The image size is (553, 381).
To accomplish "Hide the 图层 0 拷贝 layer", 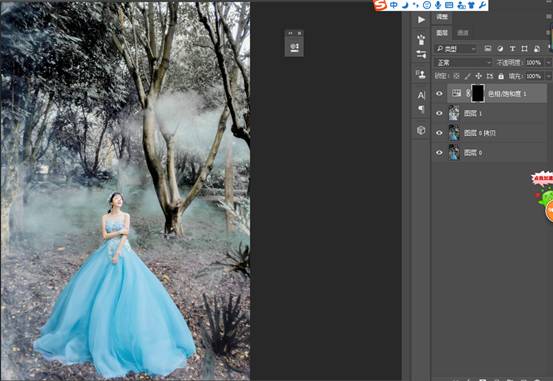I will tap(439, 133).
